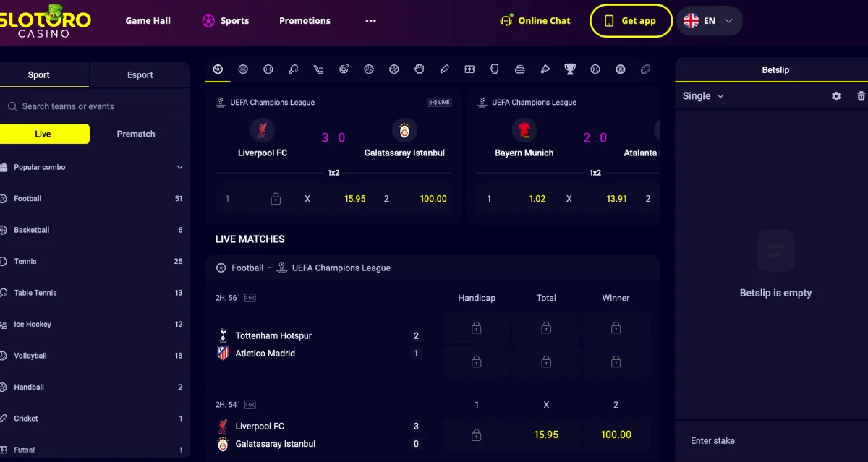Image resolution: width=868 pixels, height=462 pixels.
Task: Open Ice Hockey in the sports list
Action: click(x=93, y=324)
